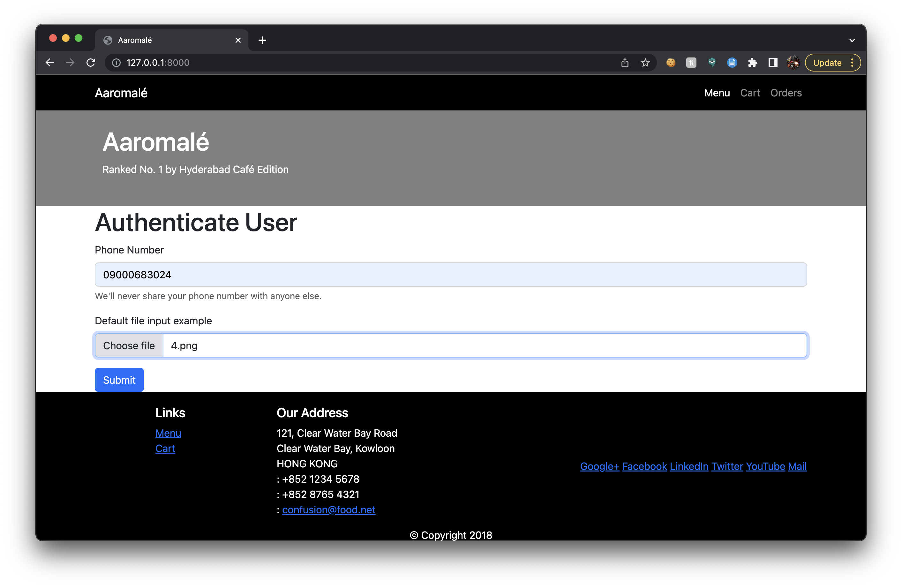902x588 pixels.
Task: Click the Copyright 2018 footer text
Action: pos(451,535)
